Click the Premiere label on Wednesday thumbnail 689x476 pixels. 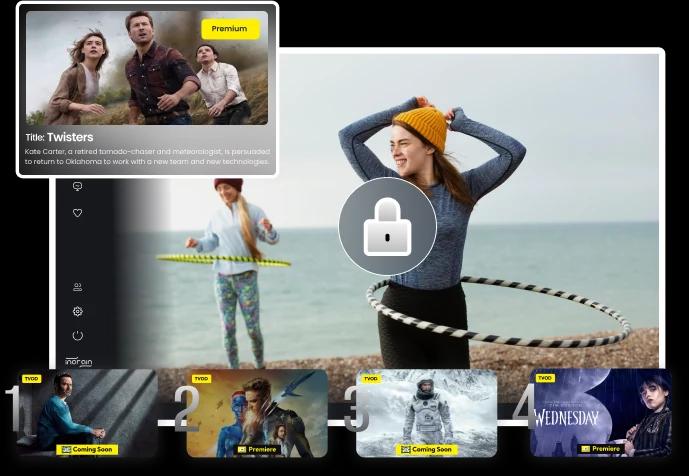pos(600,449)
